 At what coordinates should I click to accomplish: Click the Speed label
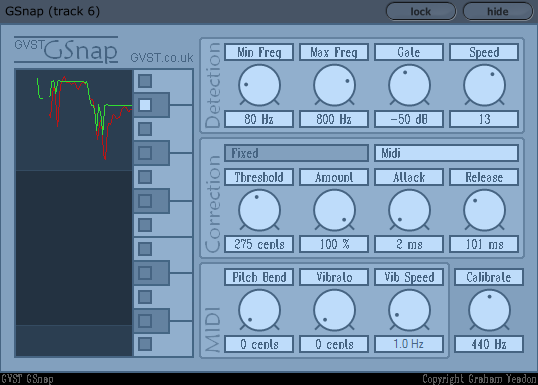484,52
